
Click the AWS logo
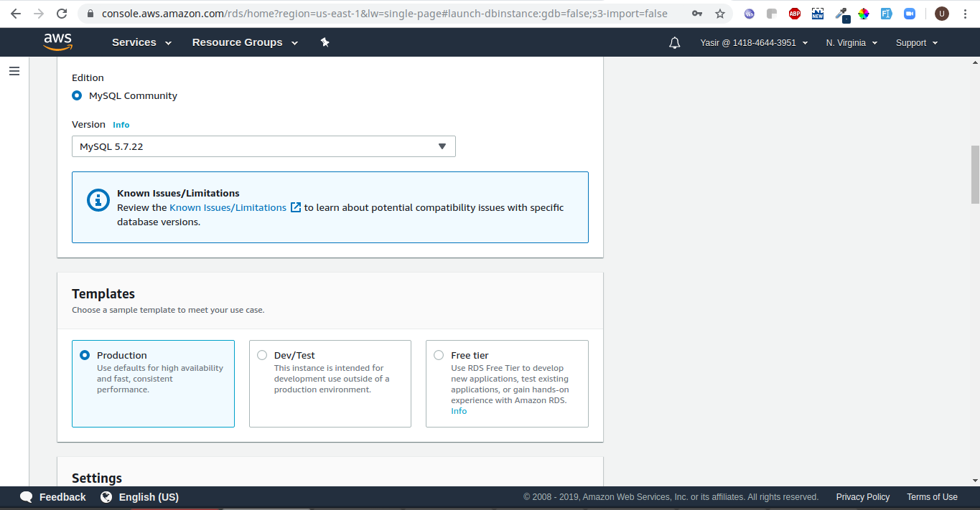pos(57,42)
